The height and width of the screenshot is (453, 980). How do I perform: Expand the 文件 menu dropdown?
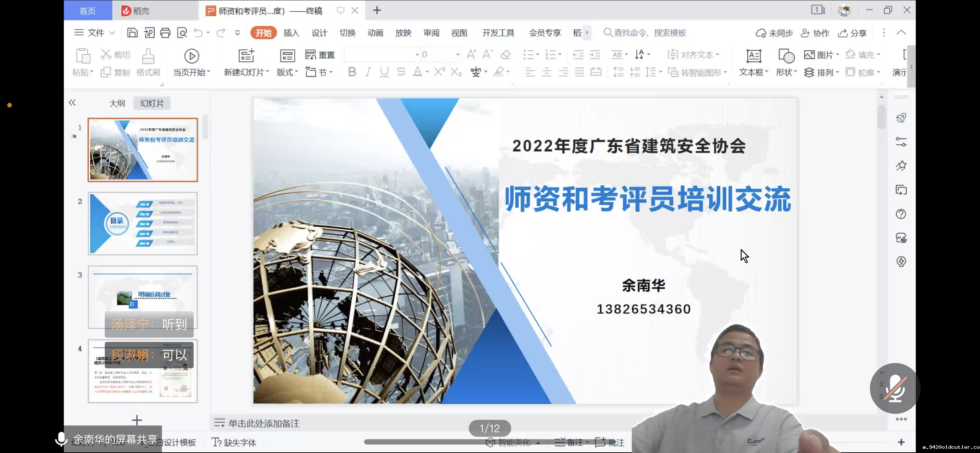(112, 33)
